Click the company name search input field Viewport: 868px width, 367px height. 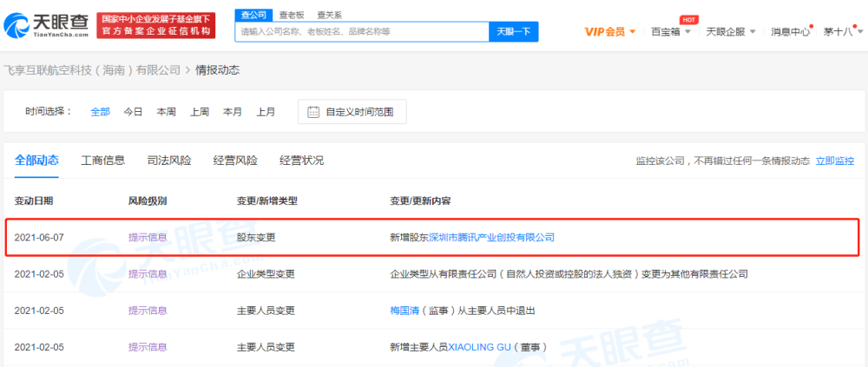tap(362, 31)
